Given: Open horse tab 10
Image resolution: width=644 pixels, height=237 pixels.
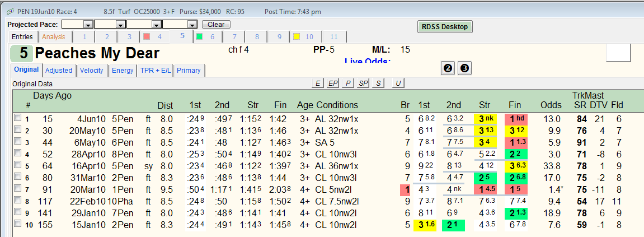Looking at the screenshot, I should pos(306,36).
